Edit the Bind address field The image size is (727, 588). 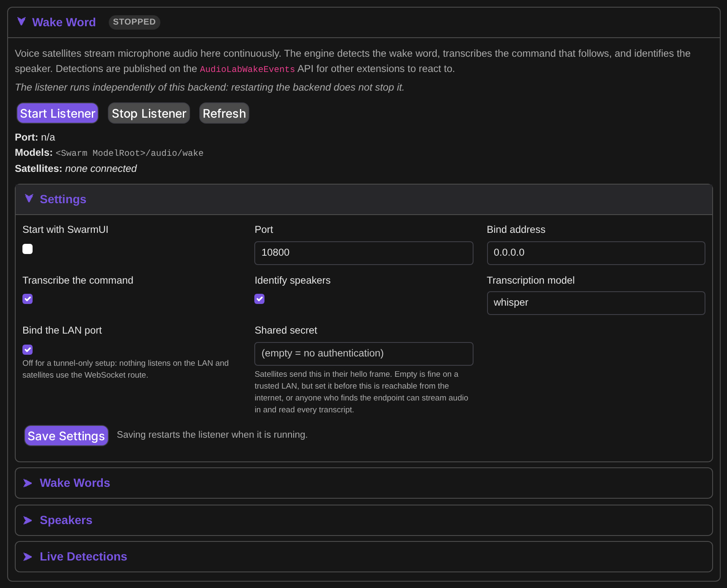596,253
